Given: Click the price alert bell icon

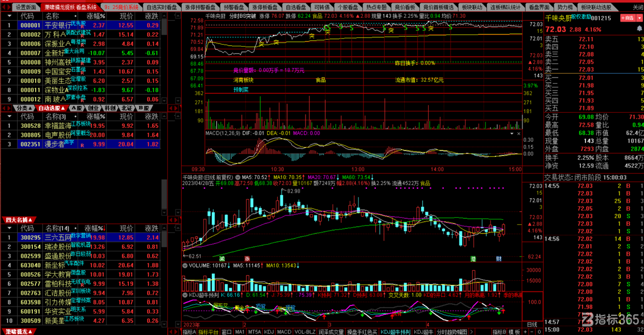Looking at the screenshot, I should pyautogui.click(x=640, y=29).
